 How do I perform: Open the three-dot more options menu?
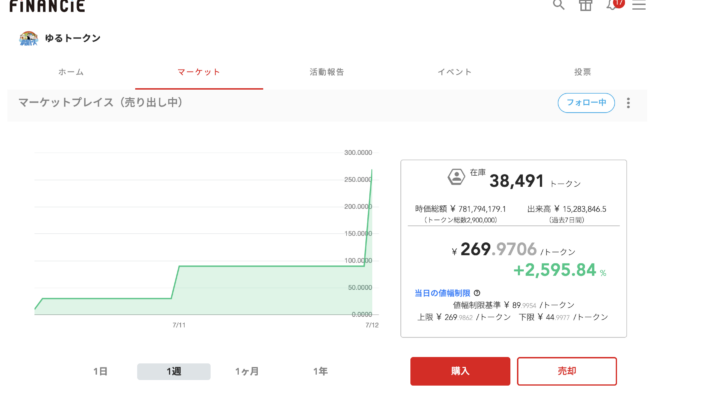click(628, 103)
